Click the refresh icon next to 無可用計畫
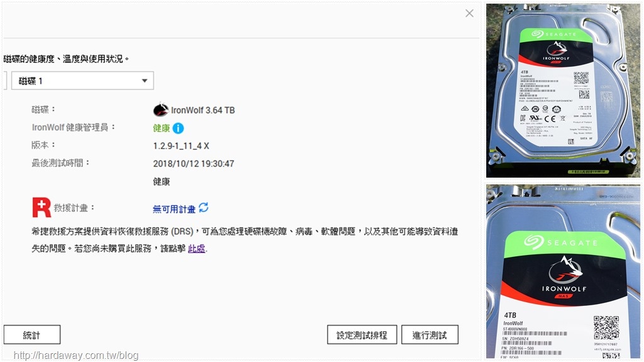 tap(204, 208)
